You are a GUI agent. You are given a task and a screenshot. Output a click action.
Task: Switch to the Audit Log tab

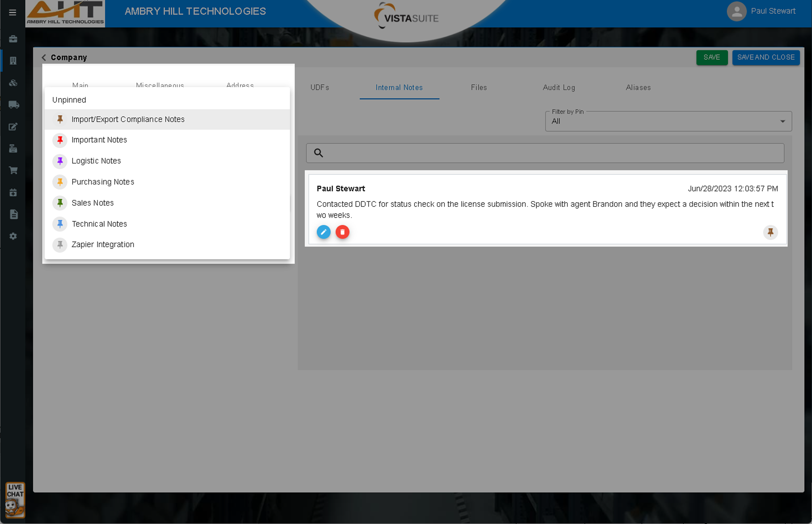tap(559, 88)
